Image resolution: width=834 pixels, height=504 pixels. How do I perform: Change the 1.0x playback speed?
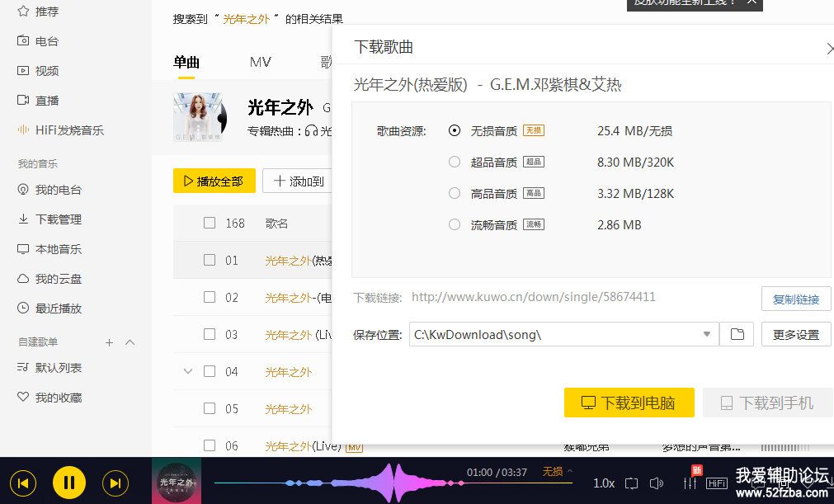coord(604,483)
